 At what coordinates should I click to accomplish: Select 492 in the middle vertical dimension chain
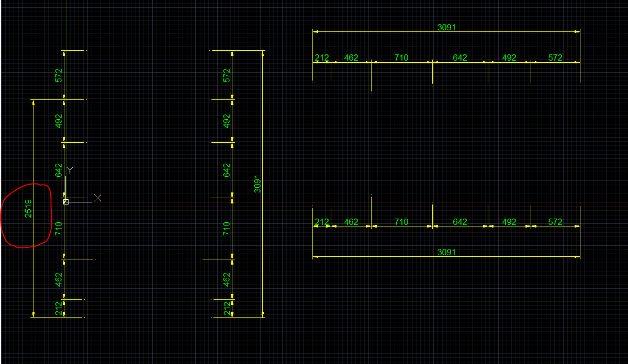[227, 121]
